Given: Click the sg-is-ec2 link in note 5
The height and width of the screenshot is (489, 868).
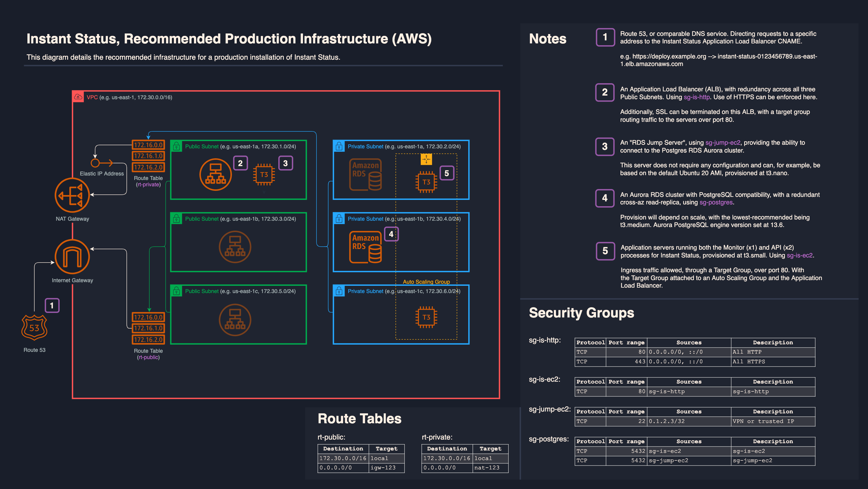Looking at the screenshot, I should point(799,255).
